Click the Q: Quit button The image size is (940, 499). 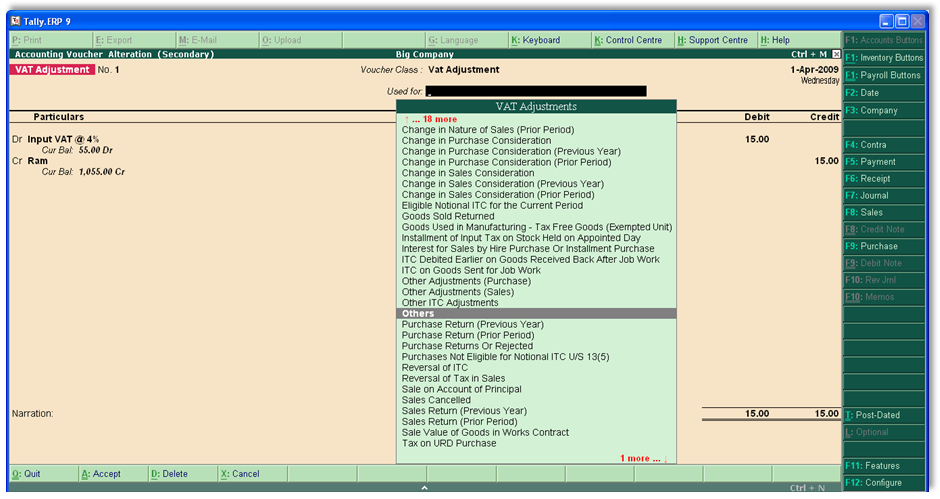43,474
